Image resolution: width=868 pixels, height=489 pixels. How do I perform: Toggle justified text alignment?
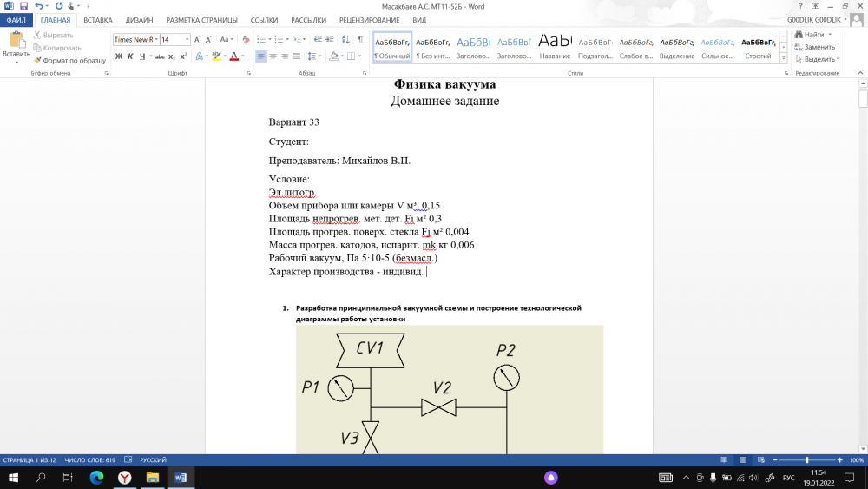tap(296, 56)
